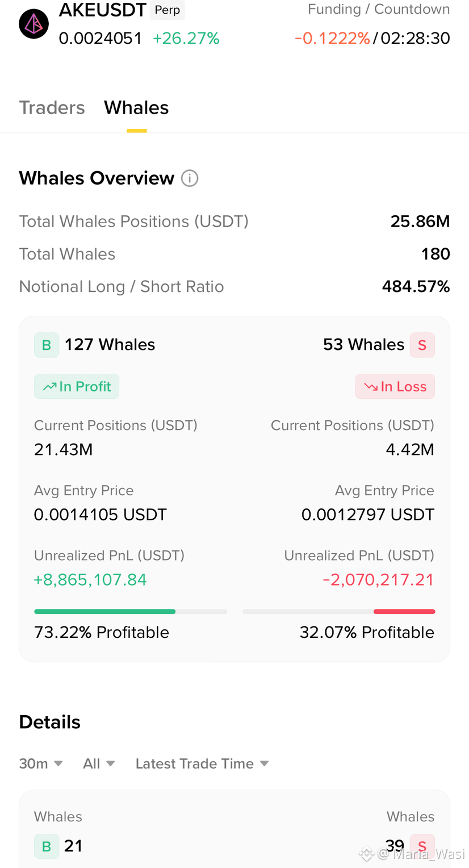
Task: Tap the 484.57% Long/Short ratio value
Action: point(416,286)
